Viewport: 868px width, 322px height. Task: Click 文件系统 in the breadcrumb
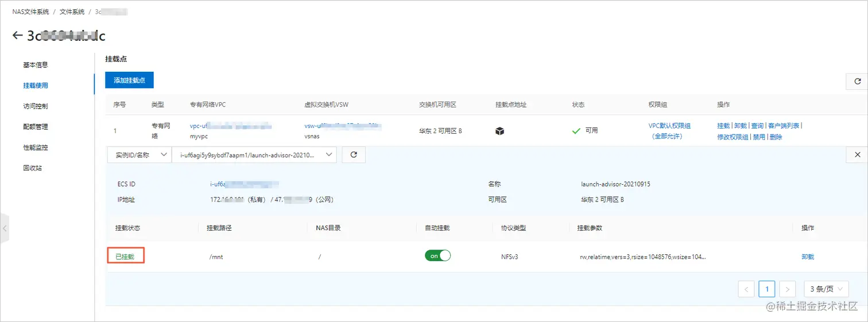click(72, 11)
